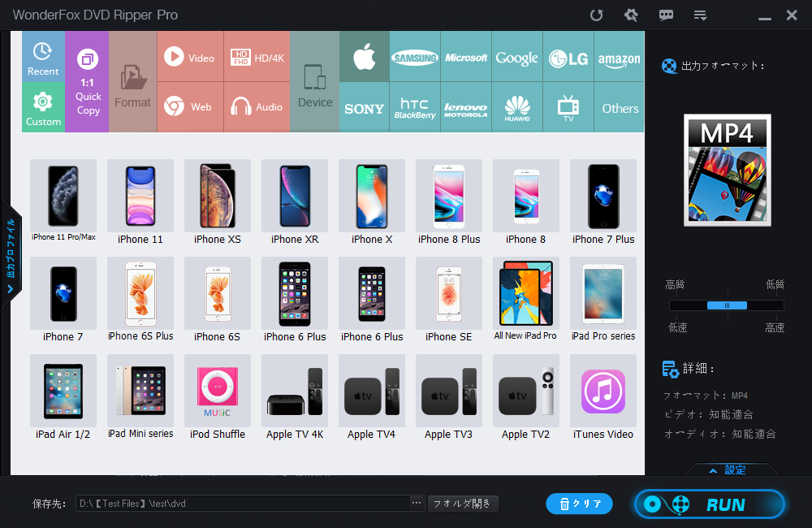Open the Custom profiles tile
The height and width of the screenshot is (528, 812).
pyautogui.click(x=44, y=107)
